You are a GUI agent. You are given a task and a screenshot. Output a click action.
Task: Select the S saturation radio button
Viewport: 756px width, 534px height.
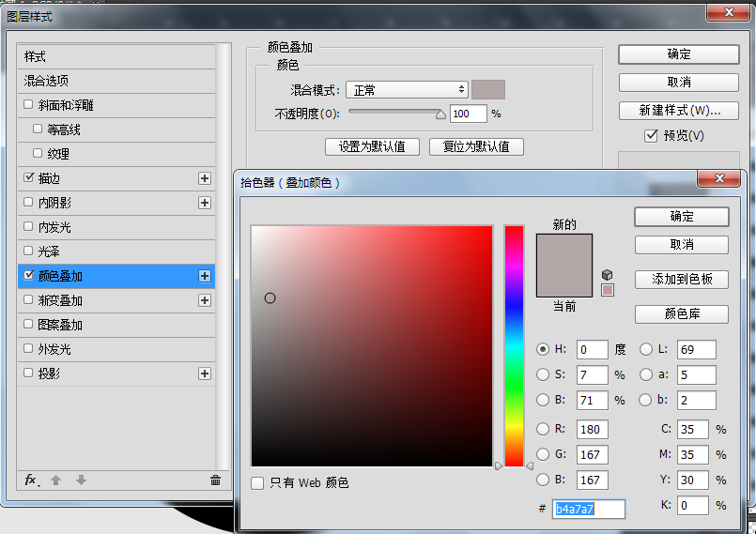[x=543, y=374]
